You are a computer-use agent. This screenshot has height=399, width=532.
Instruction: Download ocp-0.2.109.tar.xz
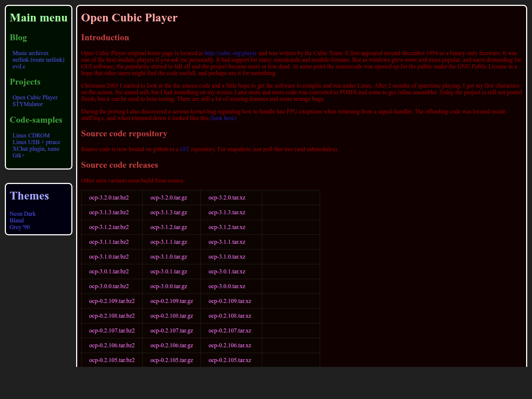coord(230,301)
